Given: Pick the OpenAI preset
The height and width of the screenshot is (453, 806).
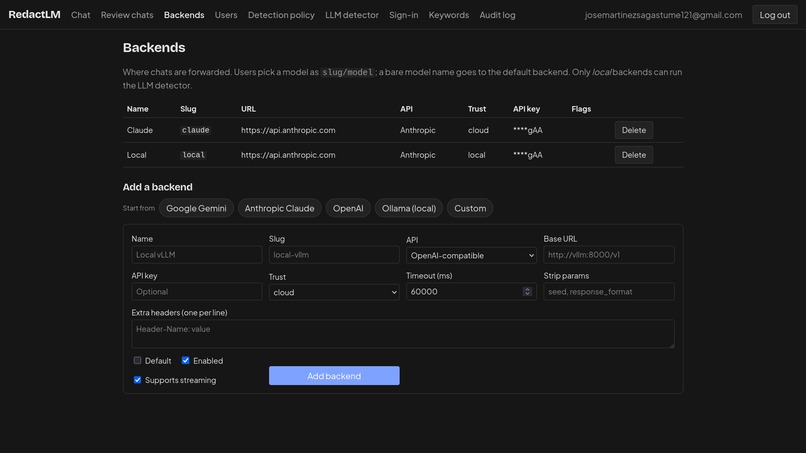Looking at the screenshot, I should (348, 208).
